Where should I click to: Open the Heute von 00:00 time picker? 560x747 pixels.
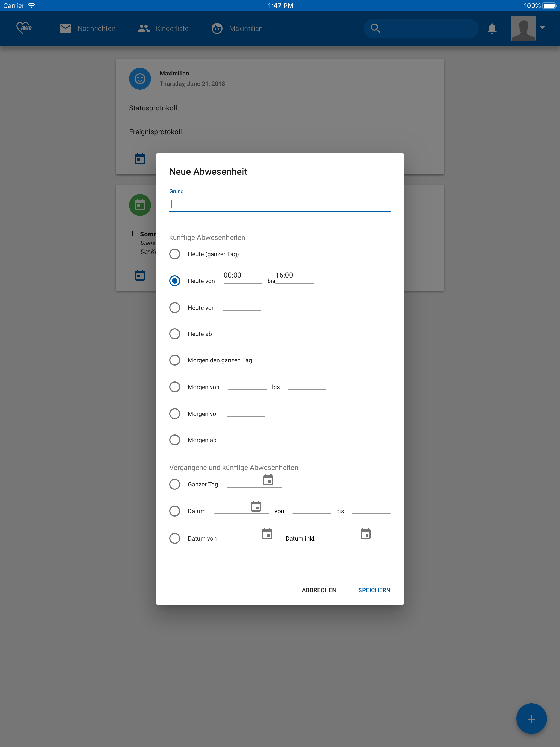(243, 277)
